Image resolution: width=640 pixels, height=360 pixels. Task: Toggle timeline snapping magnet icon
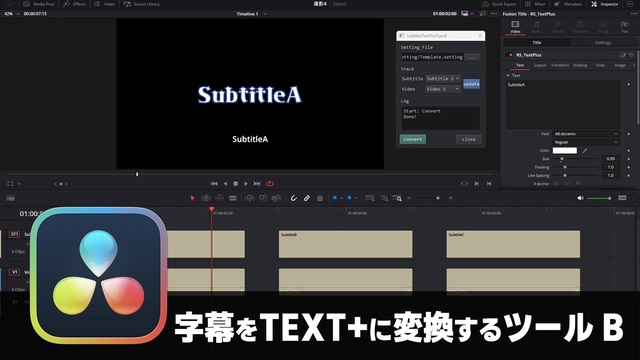click(x=293, y=198)
